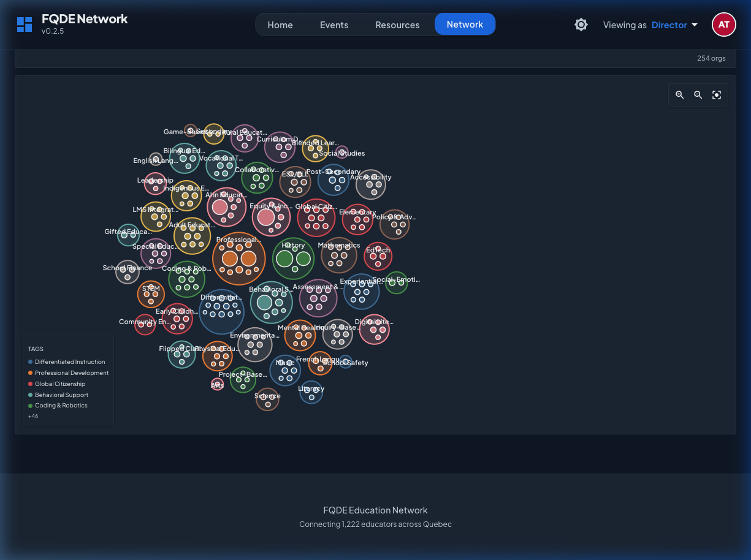Switch to the Home tab
751x560 pixels.
280,25
